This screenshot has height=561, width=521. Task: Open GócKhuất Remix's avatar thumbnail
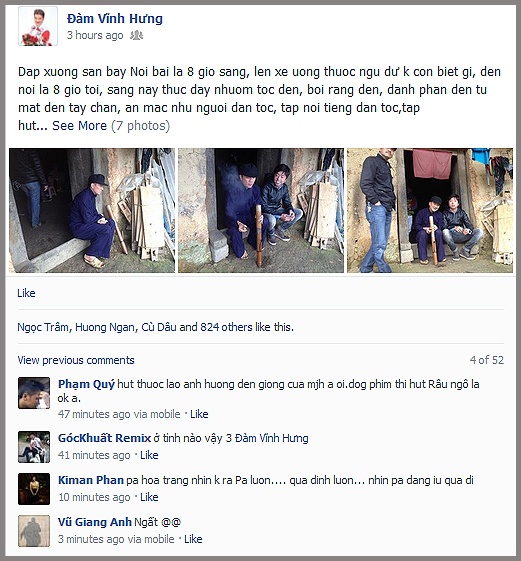(34, 447)
